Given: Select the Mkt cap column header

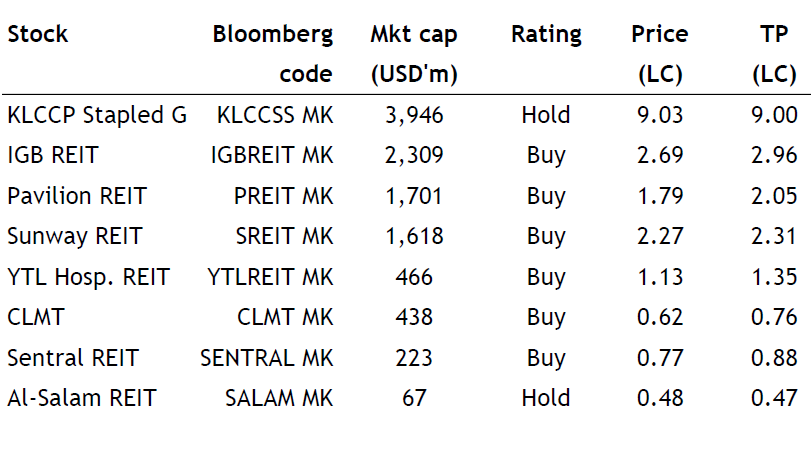Looking at the screenshot, I should click(413, 34).
